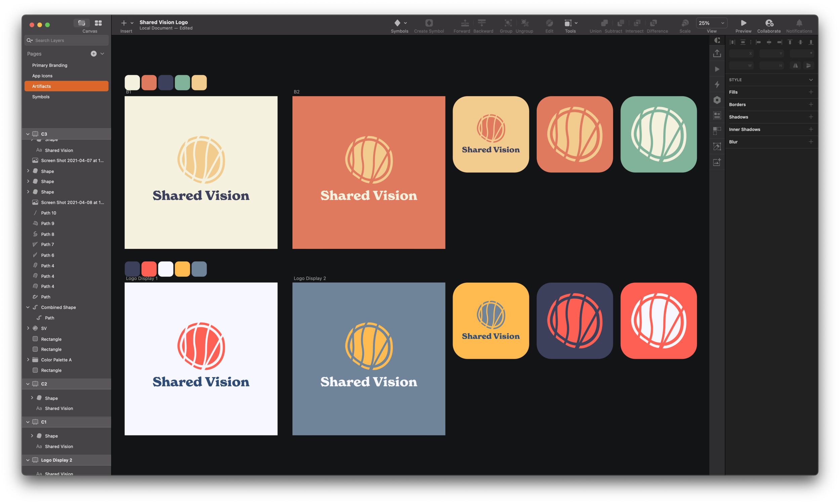
Task: Add a new Border
Action: coord(811,104)
